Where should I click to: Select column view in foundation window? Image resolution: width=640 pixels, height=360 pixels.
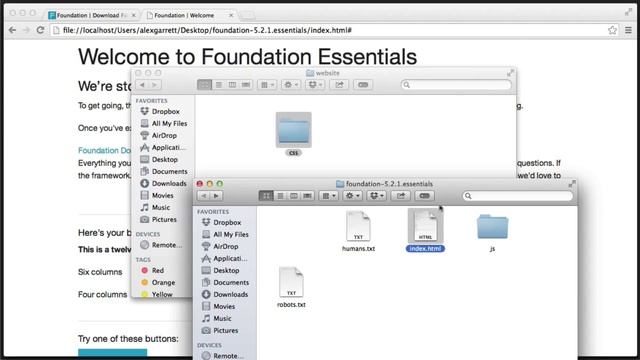[x=294, y=196]
